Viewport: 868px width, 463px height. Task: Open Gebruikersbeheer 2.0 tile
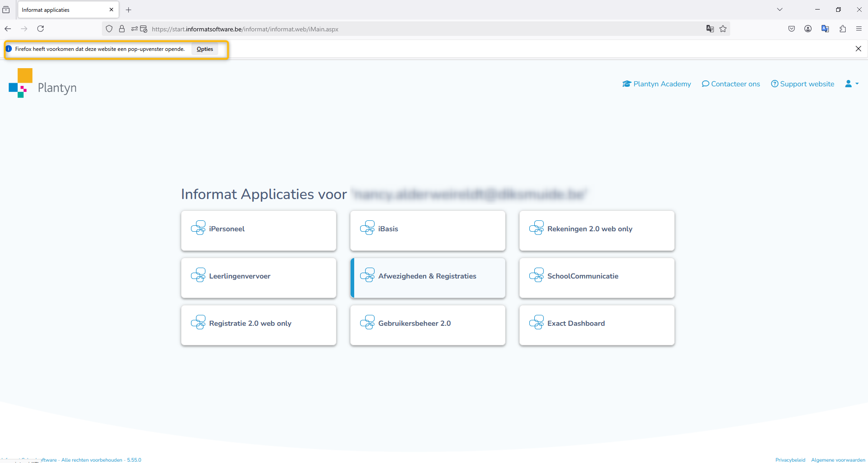(x=428, y=325)
